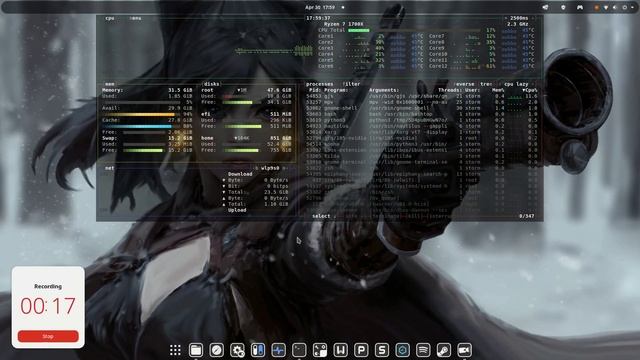Click the orange tray indicator in top bar

(x=597, y=7)
